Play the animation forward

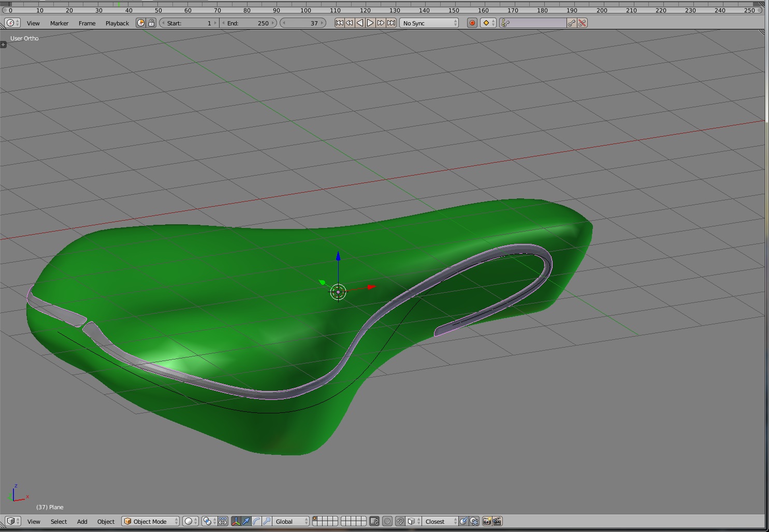coord(370,23)
